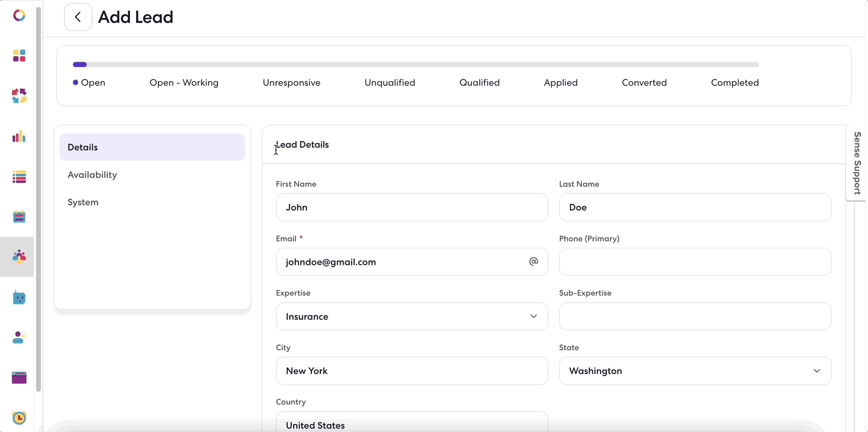Open the Sense Support side tab
868x432 pixels.
tap(857, 163)
